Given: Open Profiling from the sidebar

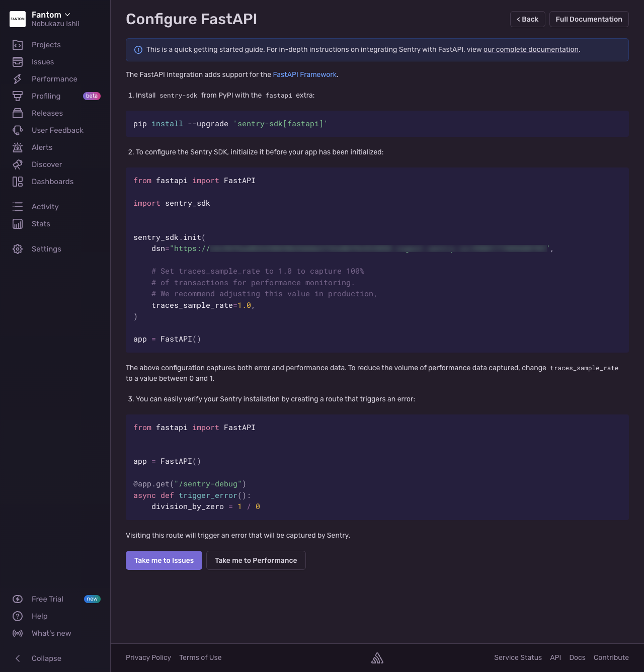Looking at the screenshot, I should click(46, 96).
